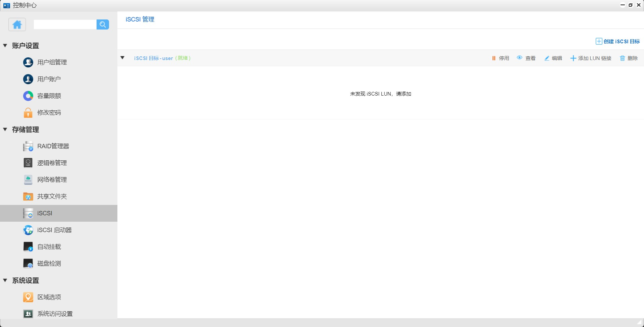Image resolution: width=644 pixels, height=327 pixels.
Task: Select 用户组管理 menu item
Action: (52, 62)
